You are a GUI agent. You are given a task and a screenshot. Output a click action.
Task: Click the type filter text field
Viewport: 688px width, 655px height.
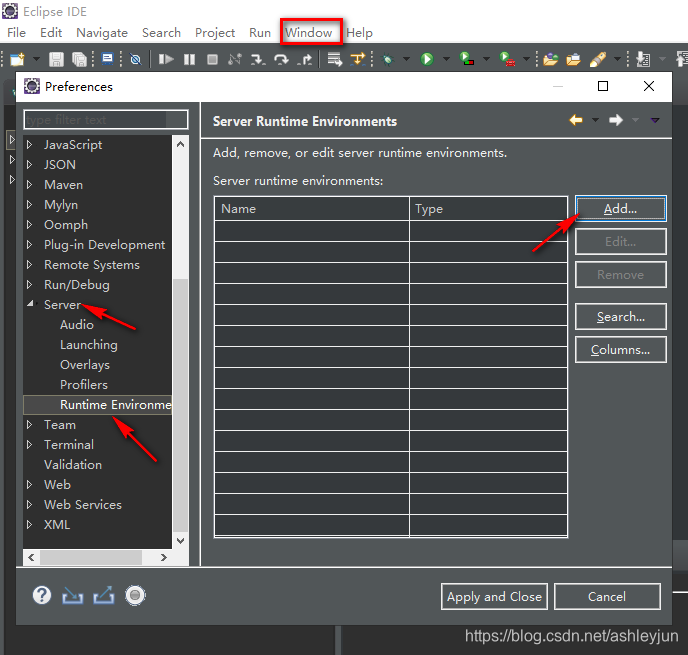pos(106,119)
